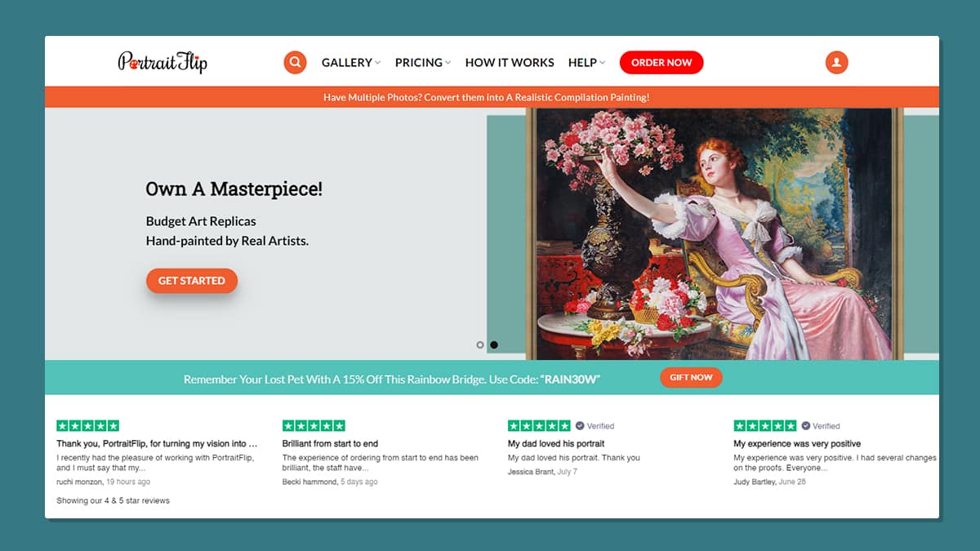
Task: Click the compilation painting banner link
Action: 487,97
